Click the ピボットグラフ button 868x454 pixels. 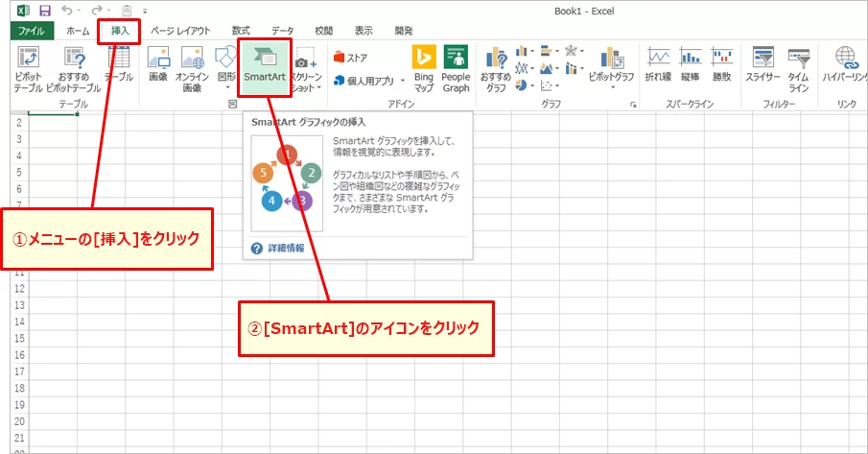(612, 69)
